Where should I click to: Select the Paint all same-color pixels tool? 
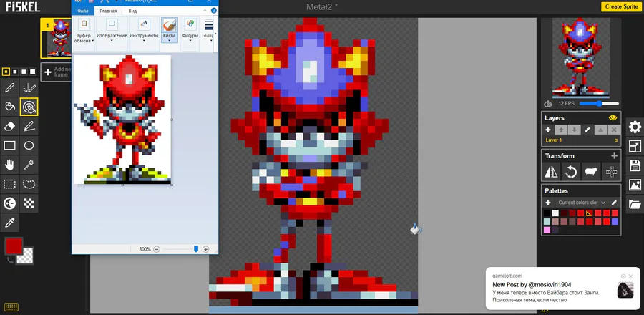29,107
